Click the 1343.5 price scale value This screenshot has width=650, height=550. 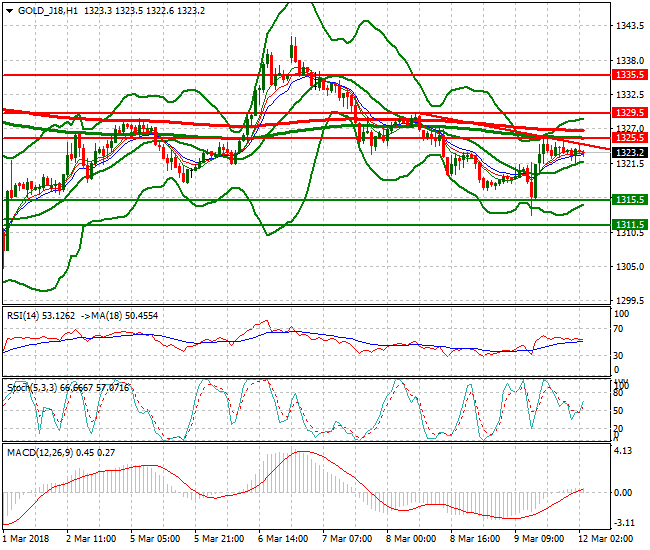coord(630,26)
